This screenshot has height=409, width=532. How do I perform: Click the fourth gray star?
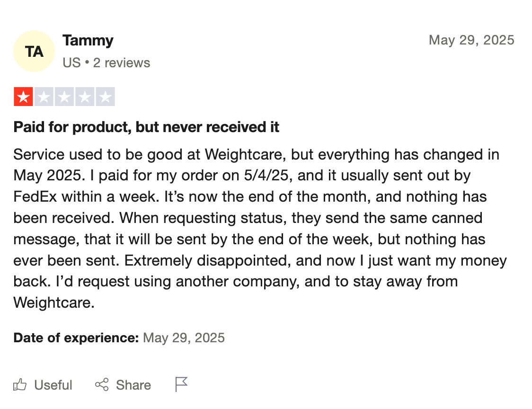pyautogui.click(x=85, y=97)
